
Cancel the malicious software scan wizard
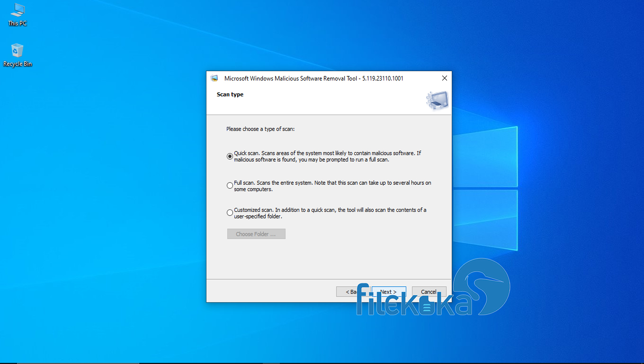[429, 291]
